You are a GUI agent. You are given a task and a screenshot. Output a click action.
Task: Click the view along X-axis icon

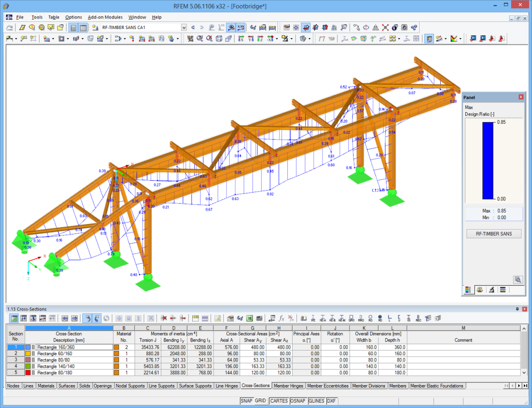241,39
